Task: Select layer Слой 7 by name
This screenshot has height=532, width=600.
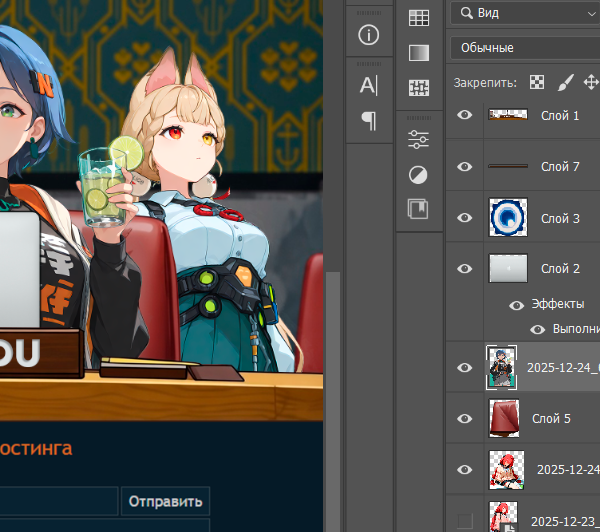Action: (x=560, y=167)
